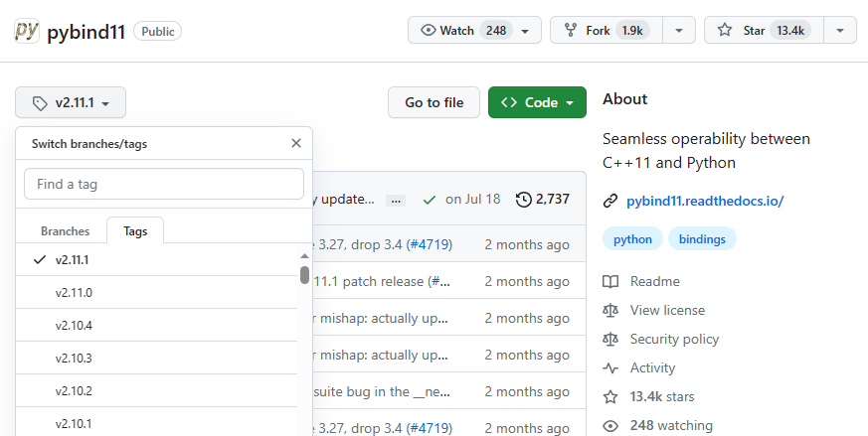The image size is (868, 436).
Task: Open the green Code dropdown
Action: click(537, 102)
